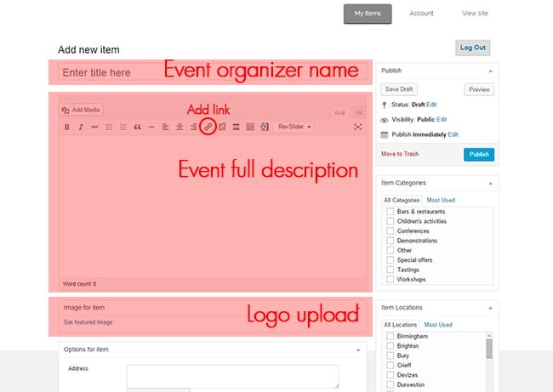Click the Save Draft button

pos(399,89)
